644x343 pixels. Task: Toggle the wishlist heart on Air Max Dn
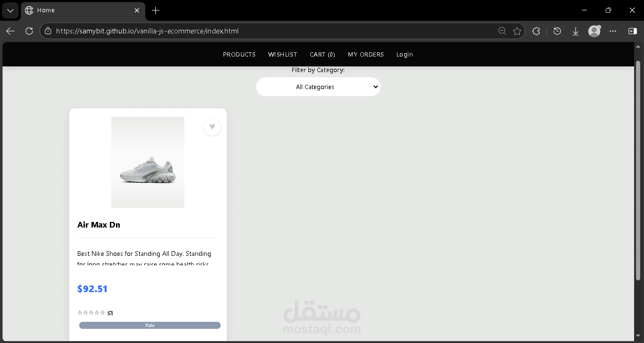point(212,127)
